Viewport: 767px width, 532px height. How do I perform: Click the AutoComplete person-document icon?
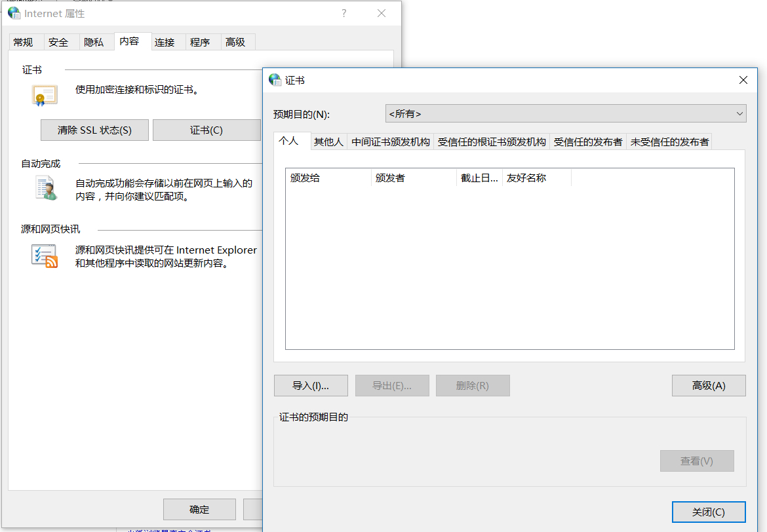pyautogui.click(x=47, y=188)
